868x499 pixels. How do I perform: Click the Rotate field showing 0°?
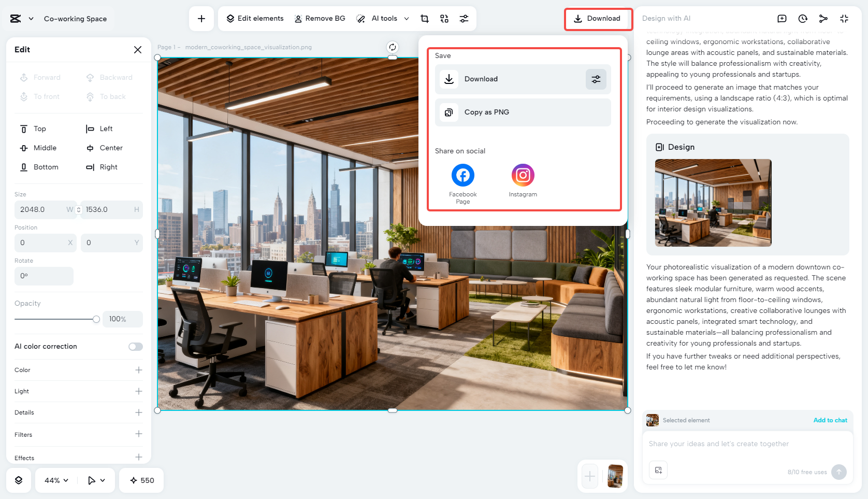[44, 276]
